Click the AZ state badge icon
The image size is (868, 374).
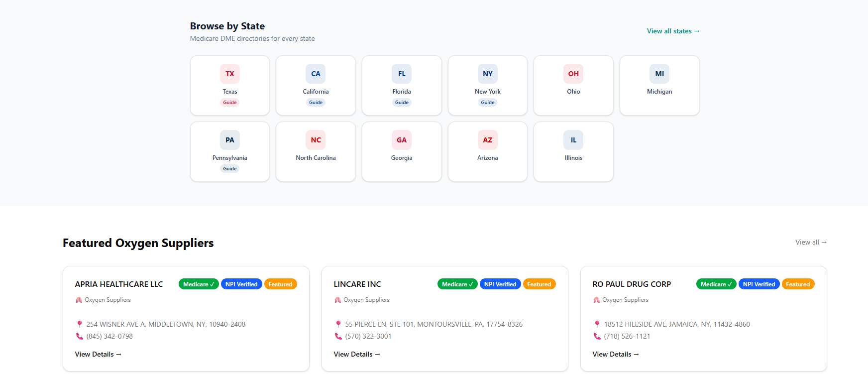click(x=488, y=140)
